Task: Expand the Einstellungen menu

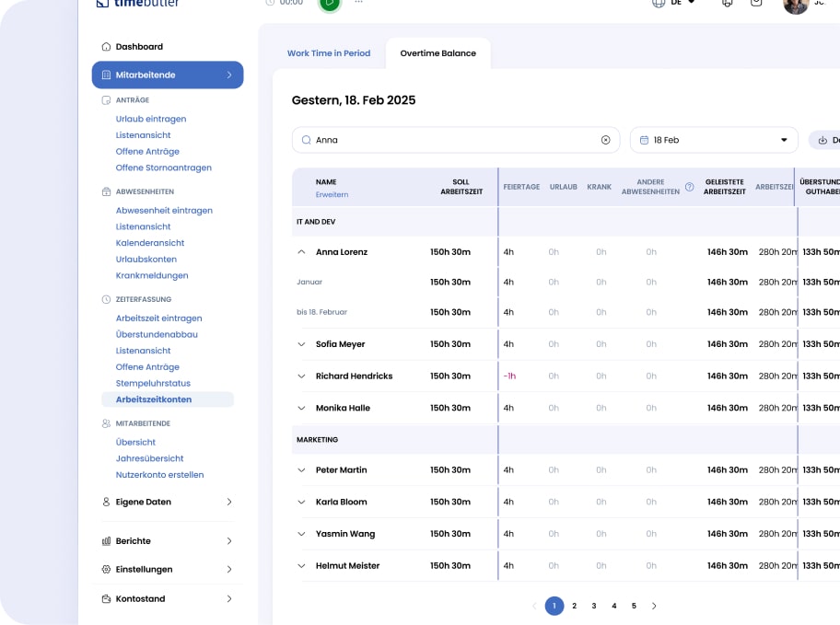Action: [x=229, y=569]
